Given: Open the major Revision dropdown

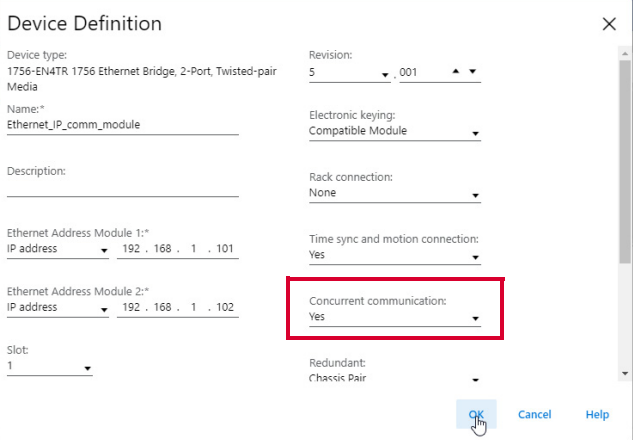Looking at the screenshot, I should [350, 73].
